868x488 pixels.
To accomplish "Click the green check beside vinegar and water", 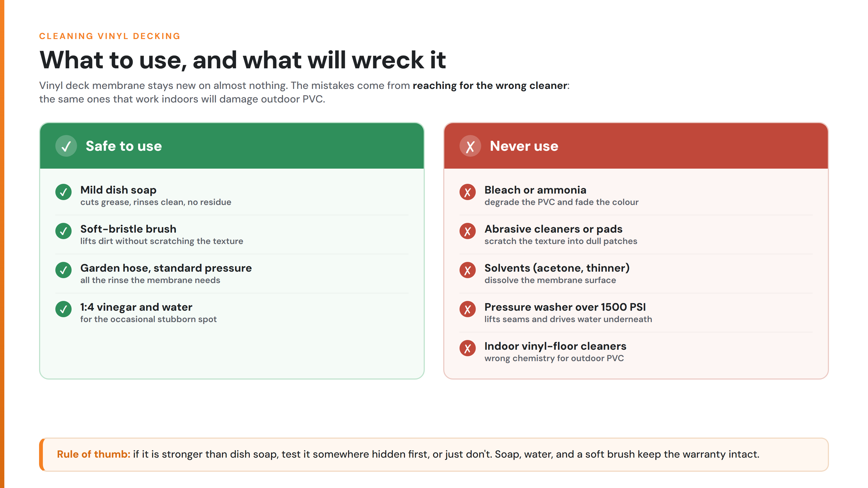I will tap(63, 309).
